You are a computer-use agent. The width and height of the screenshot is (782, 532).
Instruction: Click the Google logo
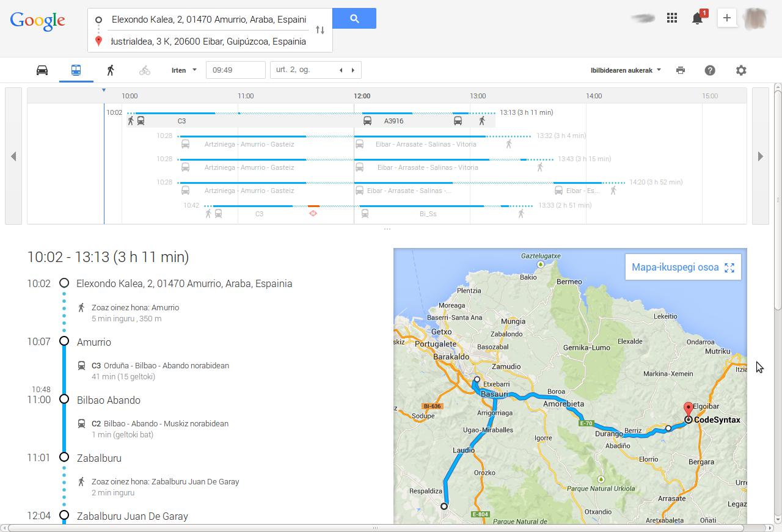(x=38, y=21)
